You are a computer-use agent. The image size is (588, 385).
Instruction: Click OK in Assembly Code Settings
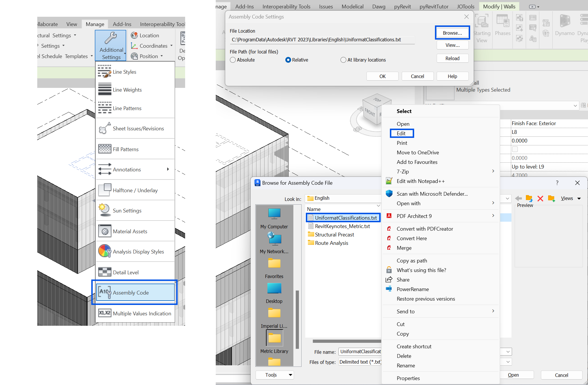point(382,76)
